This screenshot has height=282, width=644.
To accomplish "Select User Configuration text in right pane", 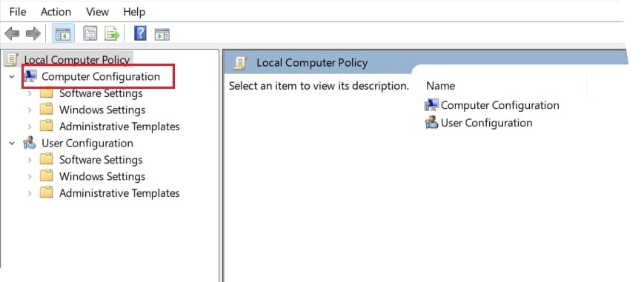I will click(x=486, y=123).
